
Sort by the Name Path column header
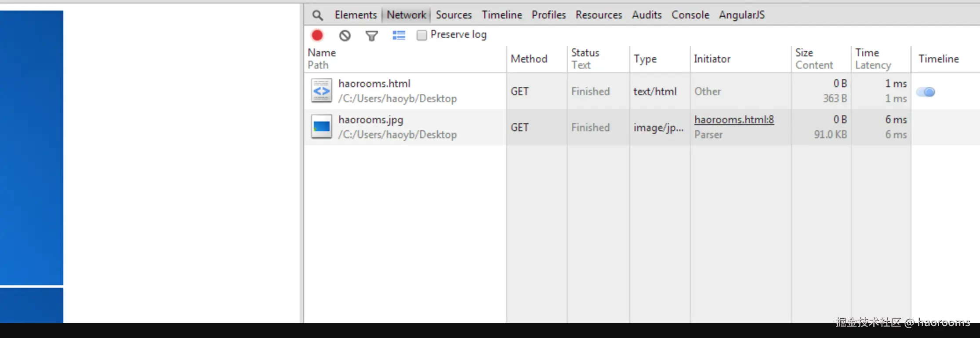click(x=405, y=59)
